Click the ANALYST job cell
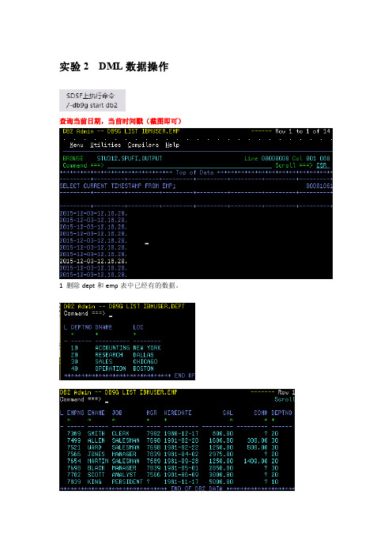This screenshot has width=392, height=555. (124, 474)
